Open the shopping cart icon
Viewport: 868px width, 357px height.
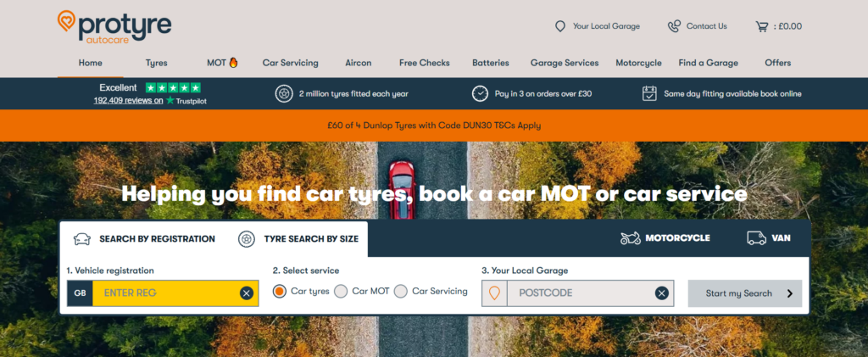pos(762,26)
